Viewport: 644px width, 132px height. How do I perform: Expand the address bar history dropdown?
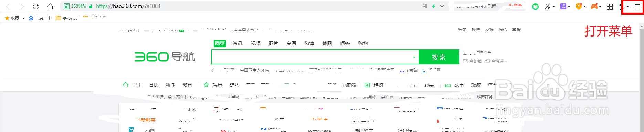(442, 6)
